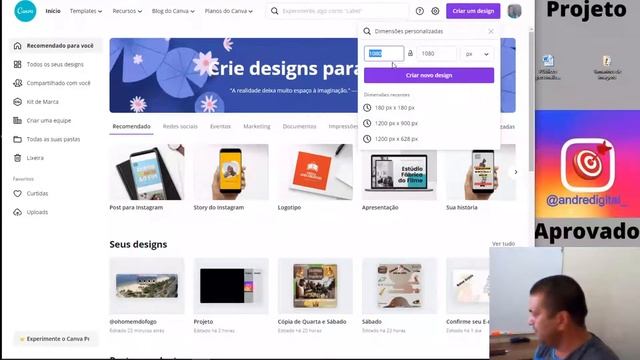Open the Logotipo template thumbnail
The height and width of the screenshot is (360, 640).
(x=315, y=172)
